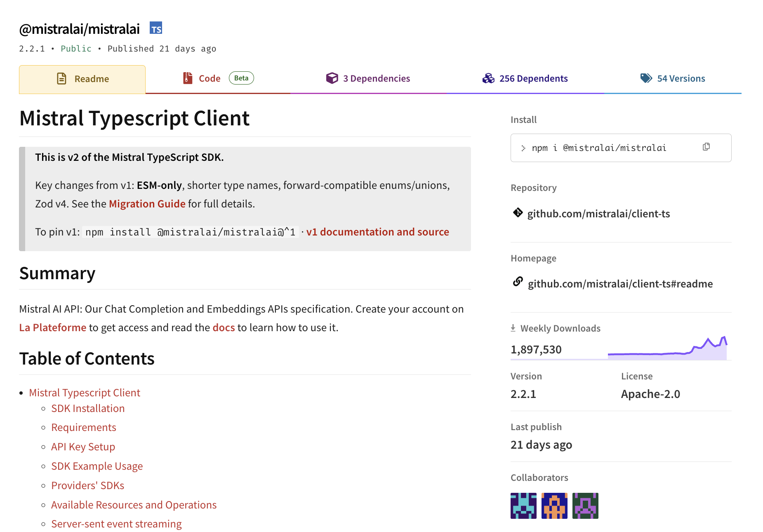
Task: Jump to Server-sent event streaming section
Action: (116, 524)
